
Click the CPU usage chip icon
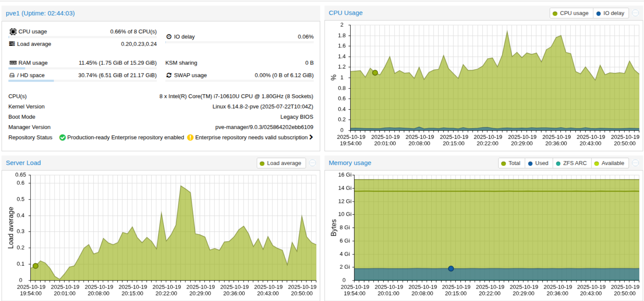pos(13,32)
